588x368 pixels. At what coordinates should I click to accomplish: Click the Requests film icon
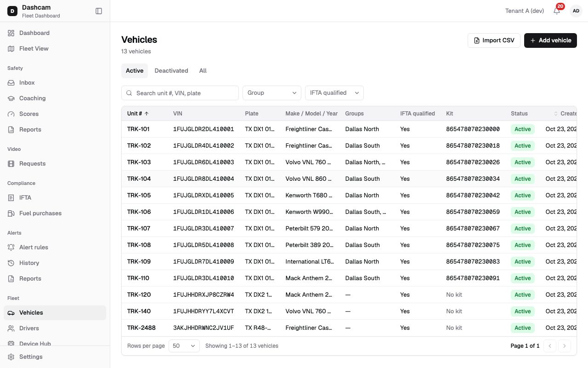click(11, 164)
